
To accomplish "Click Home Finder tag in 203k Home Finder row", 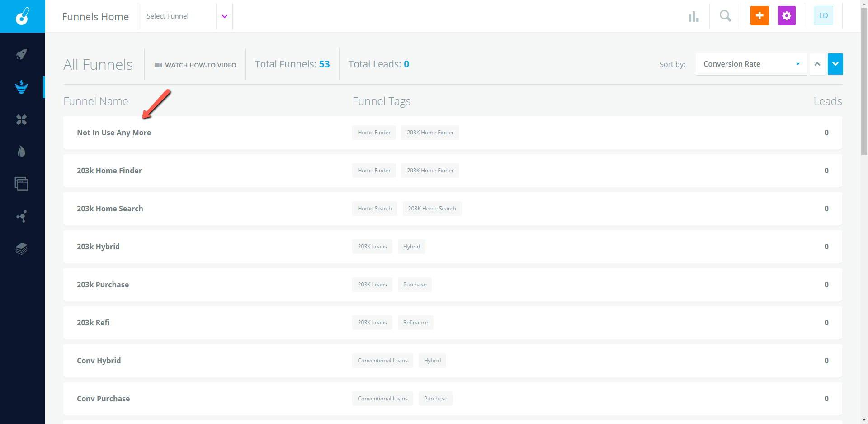I will (x=374, y=171).
